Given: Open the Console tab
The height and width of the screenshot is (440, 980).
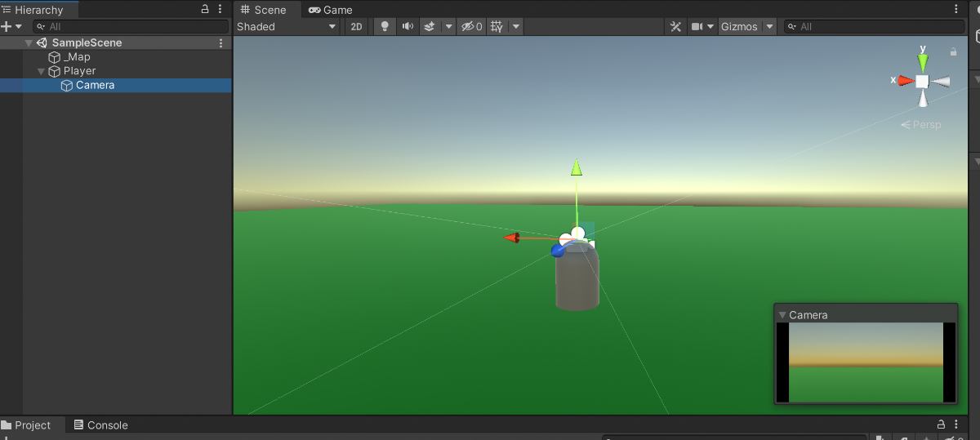Looking at the screenshot, I should click(100, 425).
